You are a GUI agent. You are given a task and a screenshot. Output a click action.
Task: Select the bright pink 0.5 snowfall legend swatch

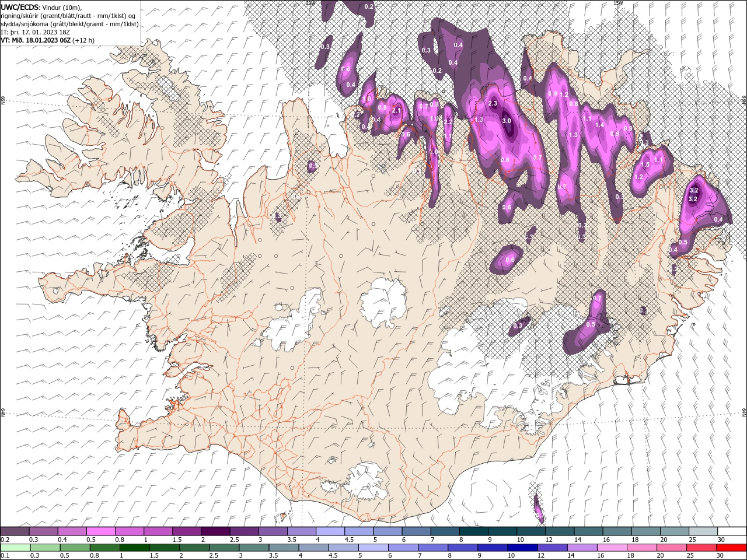pos(100,531)
